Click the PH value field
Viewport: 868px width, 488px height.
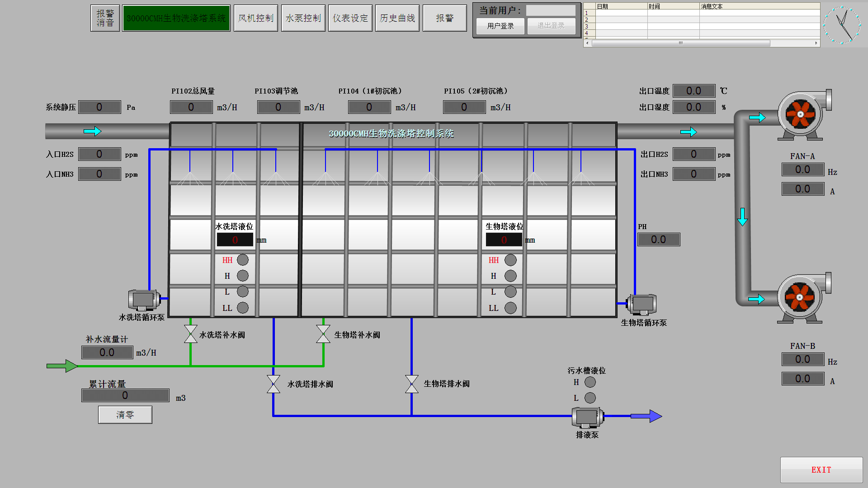tap(659, 239)
